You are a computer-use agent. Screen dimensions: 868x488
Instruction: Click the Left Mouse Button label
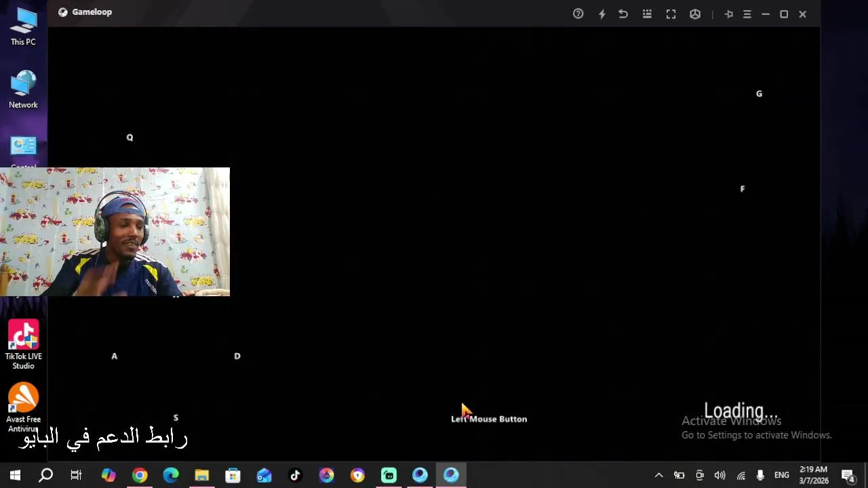click(x=489, y=419)
